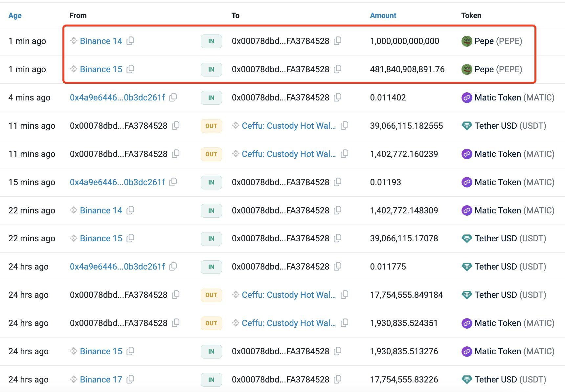Copy sender address in the 0.011775 USDT row

click(173, 266)
